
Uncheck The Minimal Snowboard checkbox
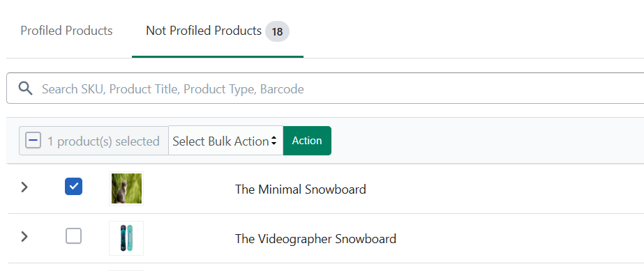[x=73, y=187]
